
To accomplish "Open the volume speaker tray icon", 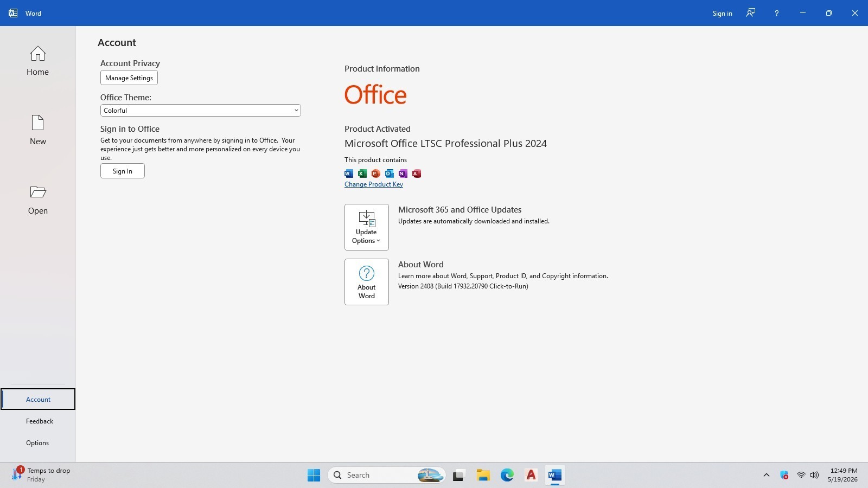I will tap(814, 476).
